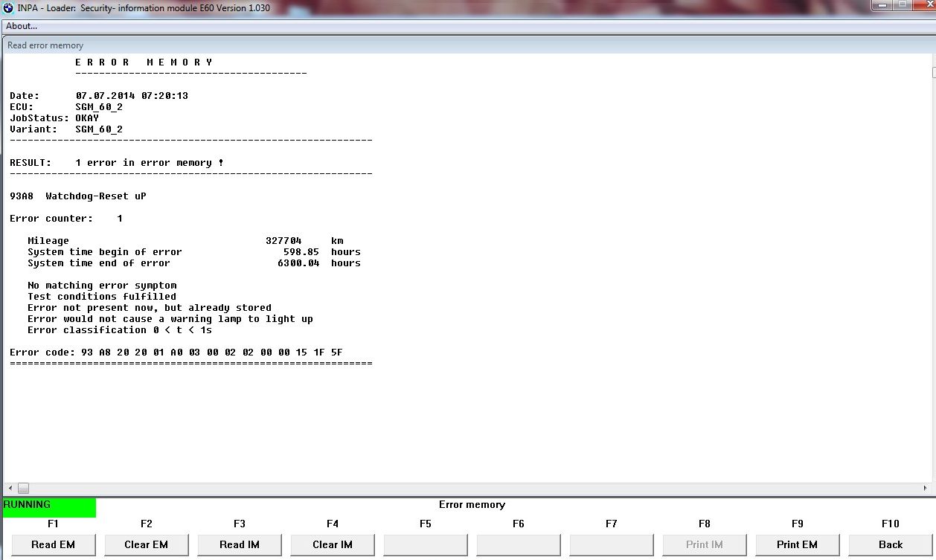The height and width of the screenshot is (560, 936).
Task: Click the empty F5 button
Action: pos(425,544)
